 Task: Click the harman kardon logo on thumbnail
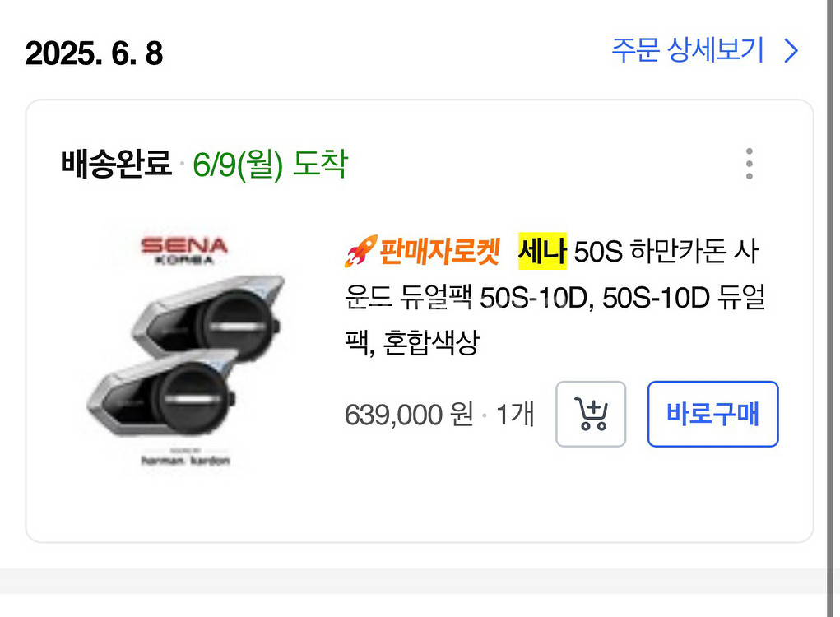point(185,461)
